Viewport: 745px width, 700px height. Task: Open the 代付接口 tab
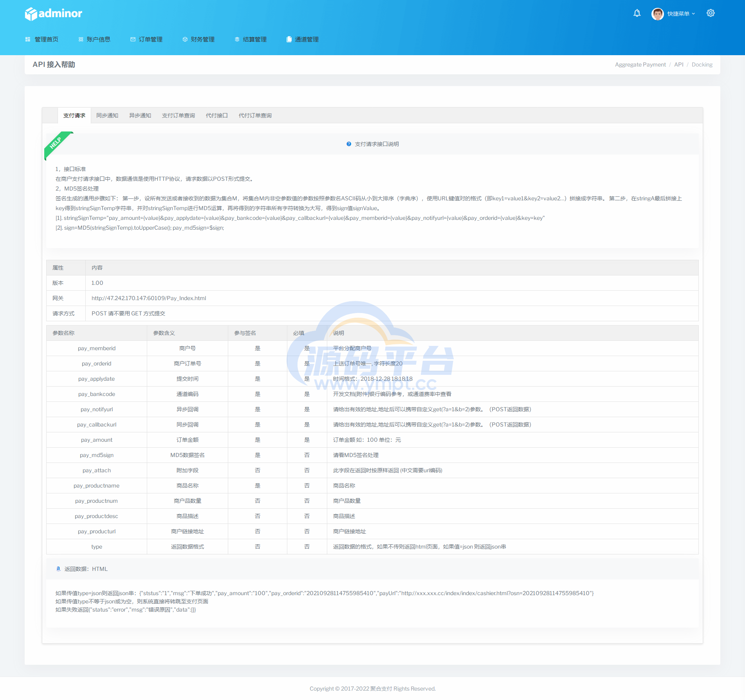tap(217, 115)
